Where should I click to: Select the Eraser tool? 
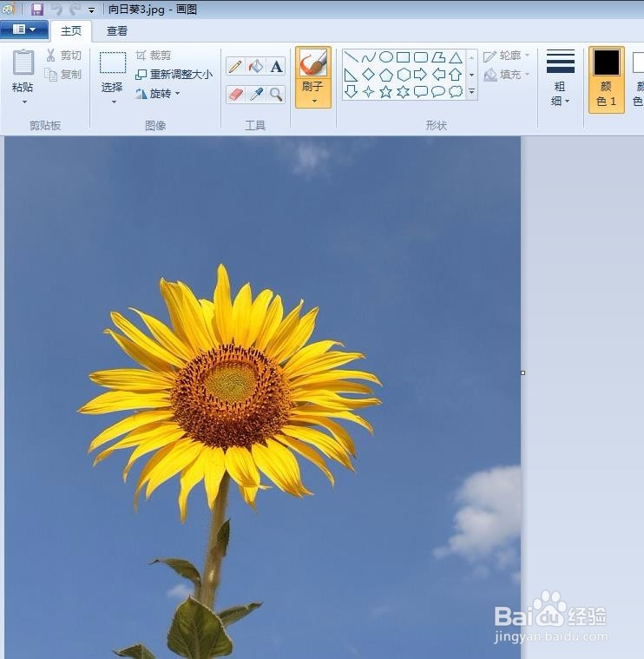pyautogui.click(x=236, y=94)
